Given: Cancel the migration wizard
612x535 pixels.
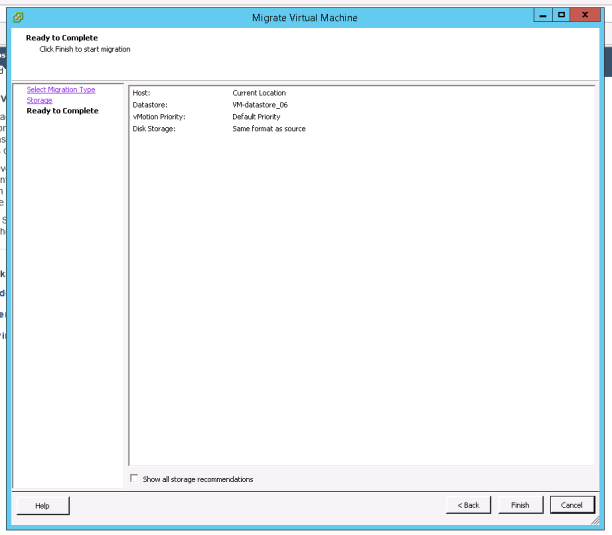Looking at the screenshot, I should (x=572, y=505).
